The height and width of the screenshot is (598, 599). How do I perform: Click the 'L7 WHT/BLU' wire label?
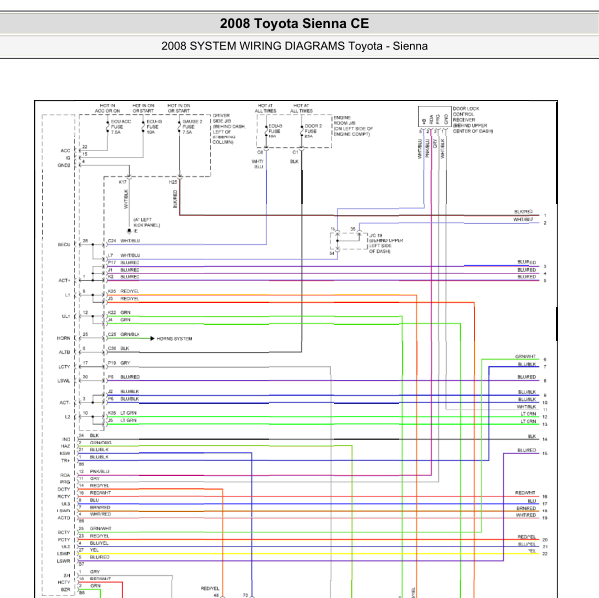pyautogui.click(x=124, y=256)
